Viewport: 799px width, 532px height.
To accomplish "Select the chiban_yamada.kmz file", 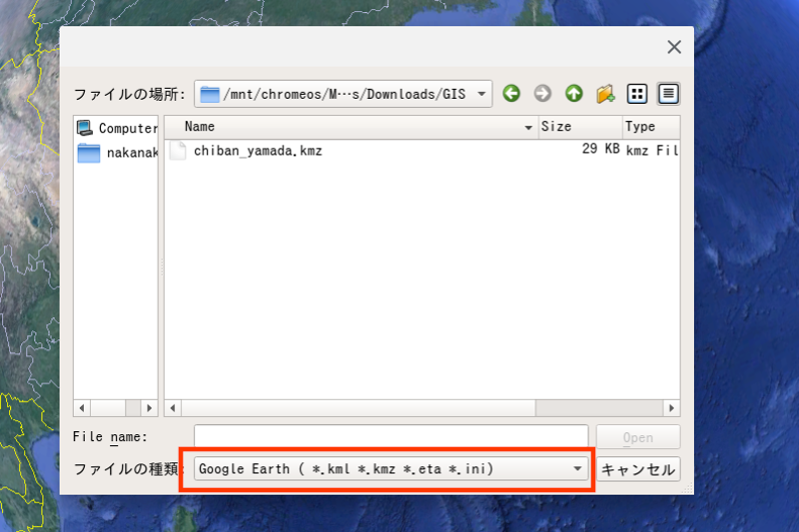I will (258, 151).
